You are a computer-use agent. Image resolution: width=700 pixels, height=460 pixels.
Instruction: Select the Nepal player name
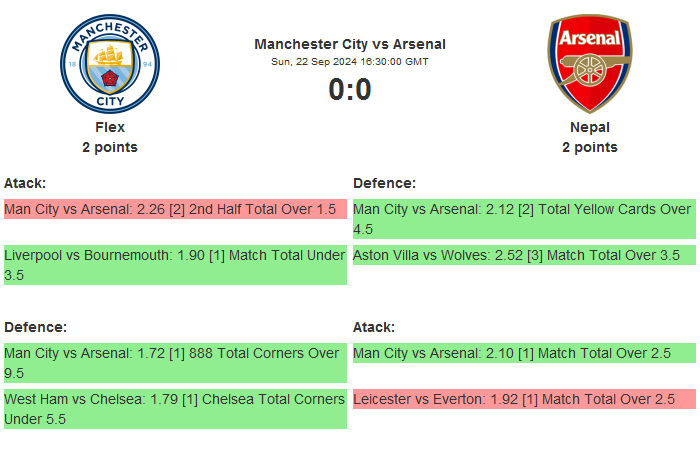point(589,127)
